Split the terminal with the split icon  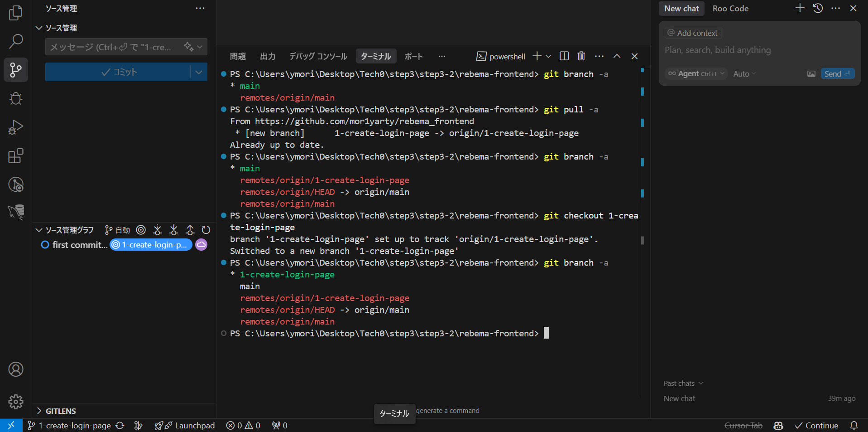click(x=564, y=56)
